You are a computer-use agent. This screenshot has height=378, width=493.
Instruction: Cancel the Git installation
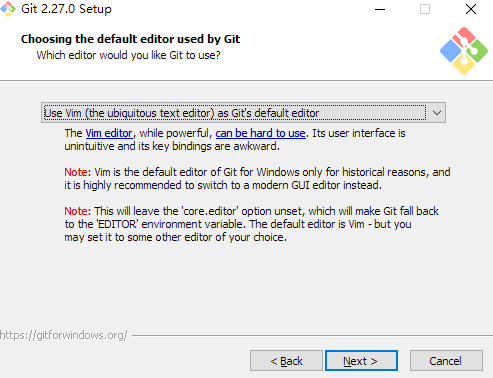(446, 361)
